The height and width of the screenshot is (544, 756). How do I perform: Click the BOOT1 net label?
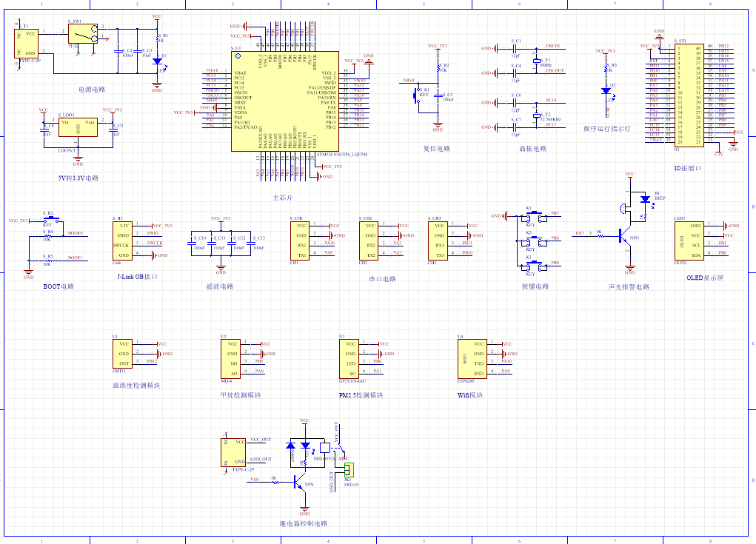click(75, 258)
